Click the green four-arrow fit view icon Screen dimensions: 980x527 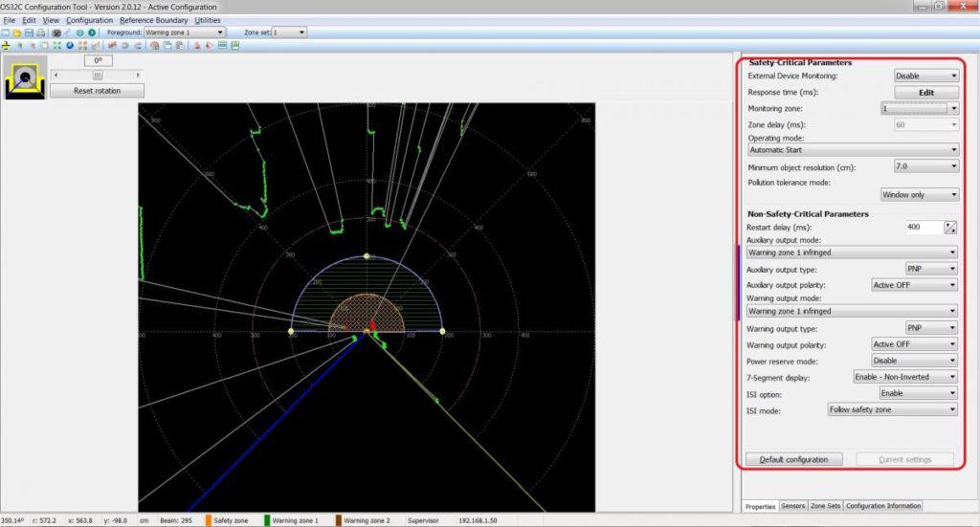[x=56, y=46]
